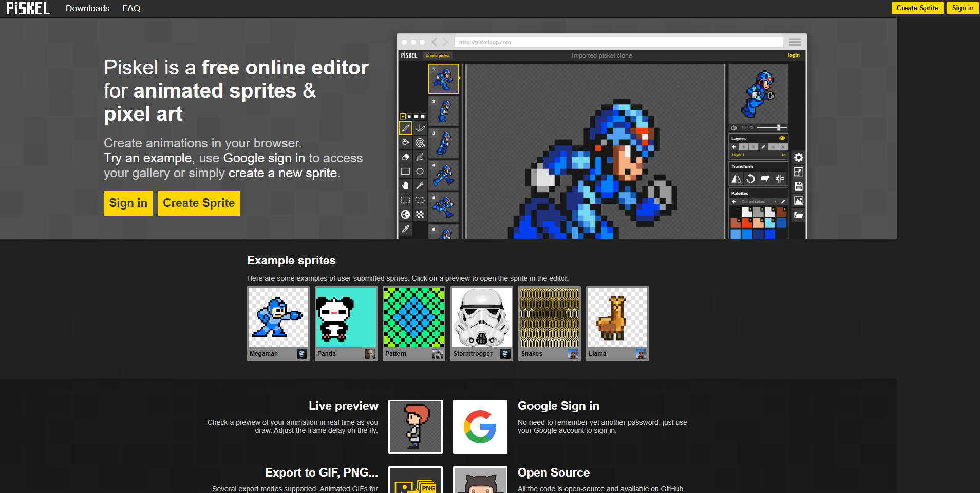Click the piskelapp.com address bar in preview

[618, 42]
